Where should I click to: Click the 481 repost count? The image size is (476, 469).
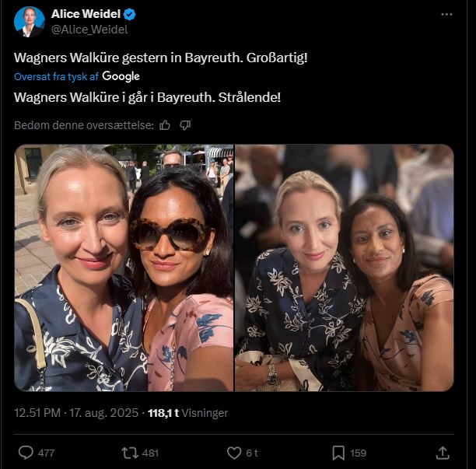click(x=151, y=453)
